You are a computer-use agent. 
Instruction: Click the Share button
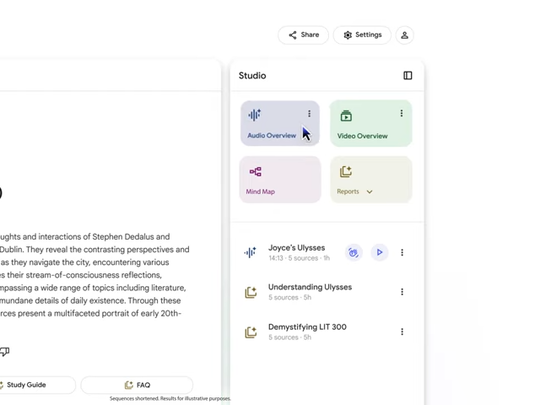coord(303,35)
